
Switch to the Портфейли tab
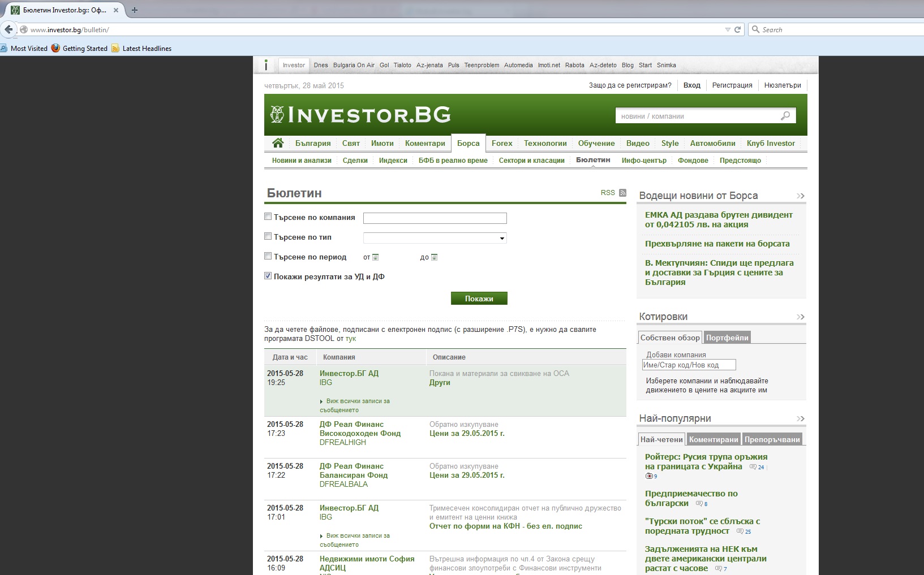[727, 338]
